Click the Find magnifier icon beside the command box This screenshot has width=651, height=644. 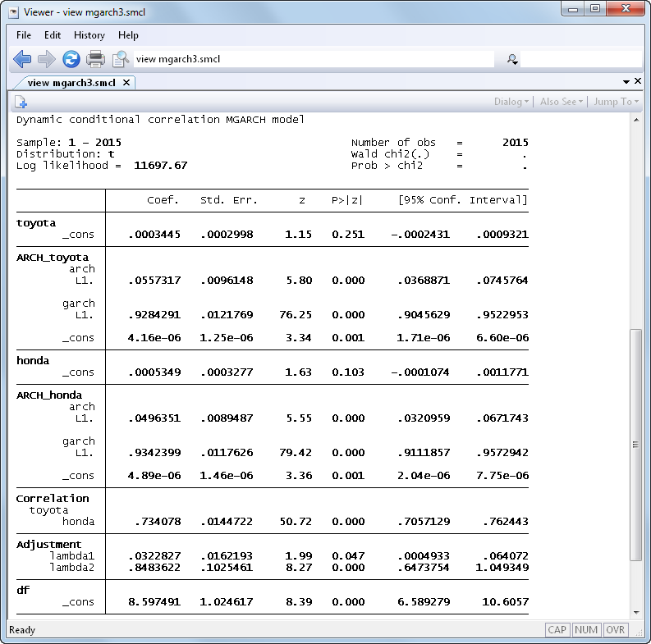121,59
